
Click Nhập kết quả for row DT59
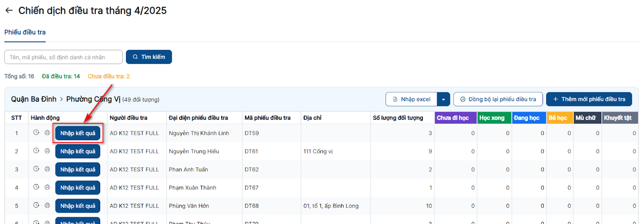click(78, 133)
